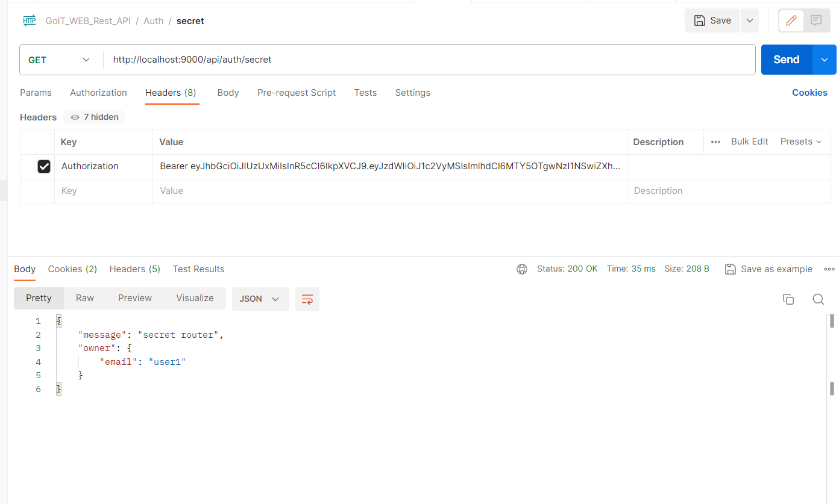Open the Settings tab
This screenshot has width=839, height=504.
pyautogui.click(x=412, y=93)
